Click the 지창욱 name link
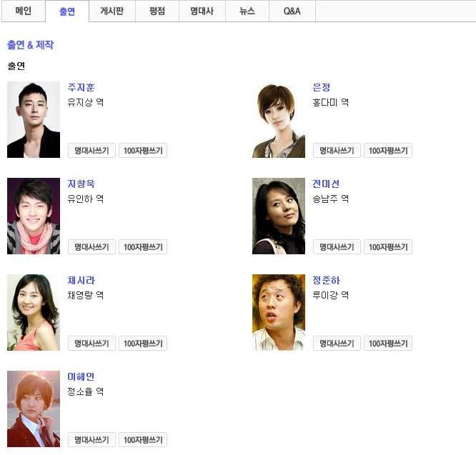The height and width of the screenshot is (455, 476). click(x=81, y=184)
